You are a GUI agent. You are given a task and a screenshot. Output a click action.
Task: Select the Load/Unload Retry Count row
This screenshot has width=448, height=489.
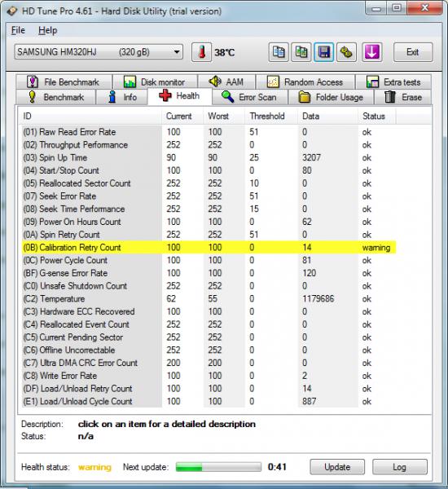click(x=209, y=389)
